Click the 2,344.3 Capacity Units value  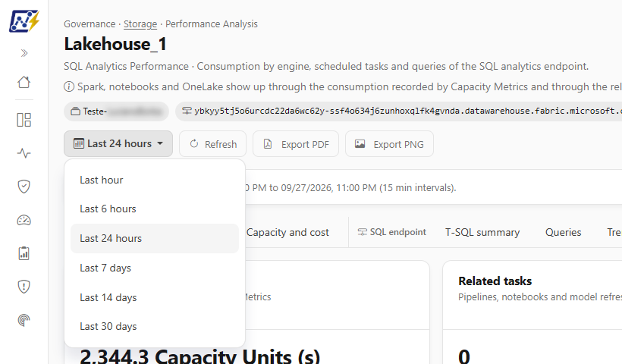point(200,356)
